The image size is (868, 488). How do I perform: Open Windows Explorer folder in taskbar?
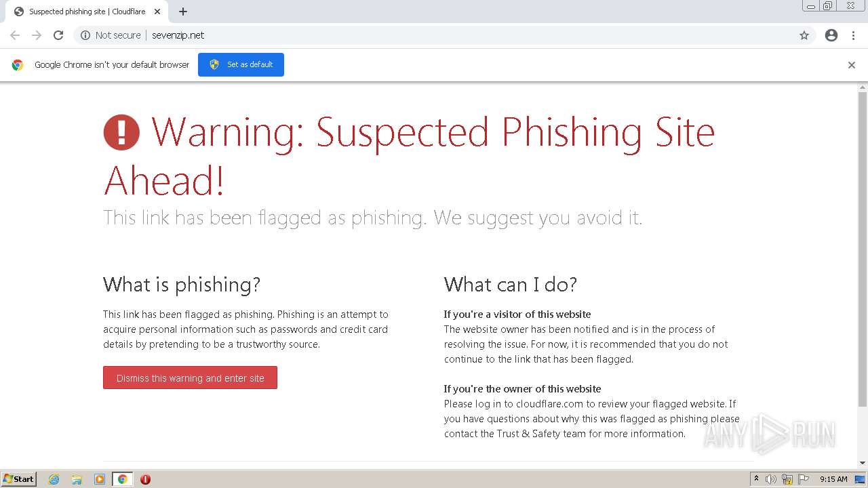(x=77, y=479)
